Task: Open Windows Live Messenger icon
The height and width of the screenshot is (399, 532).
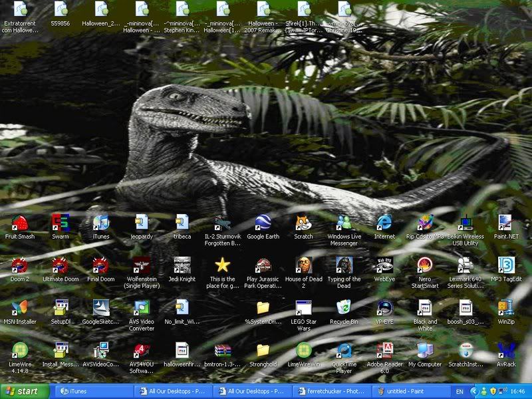Action: click(344, 223)
